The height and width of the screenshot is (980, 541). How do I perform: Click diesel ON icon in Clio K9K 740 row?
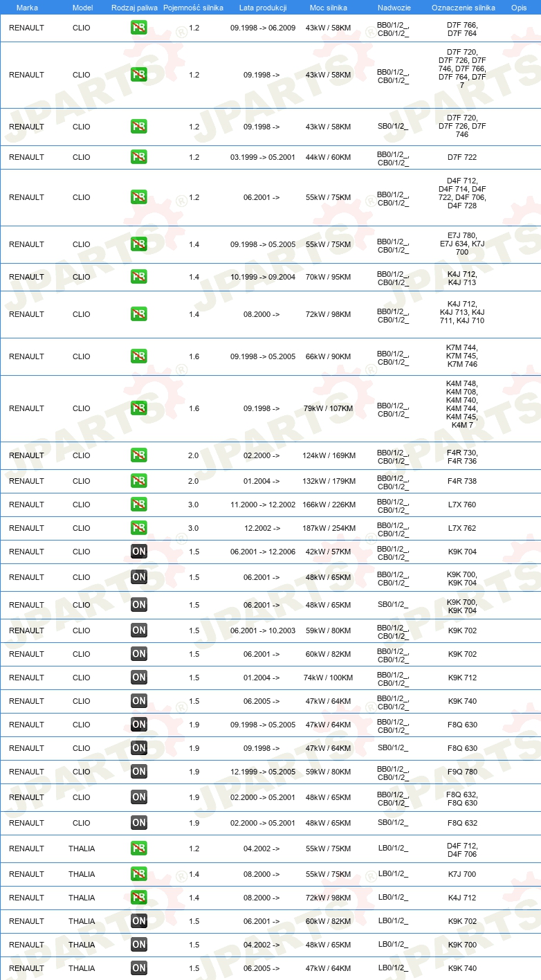coord(138,701)
